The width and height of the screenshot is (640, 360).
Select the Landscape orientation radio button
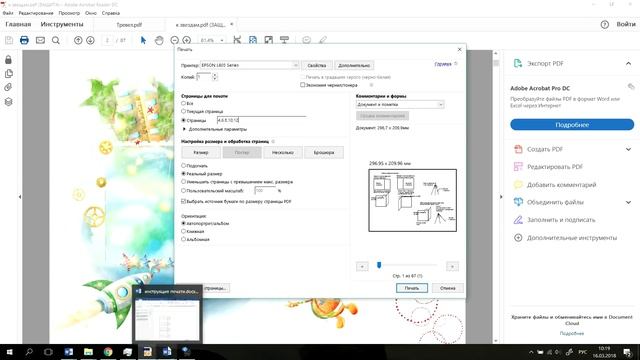(x=183, y=239)
